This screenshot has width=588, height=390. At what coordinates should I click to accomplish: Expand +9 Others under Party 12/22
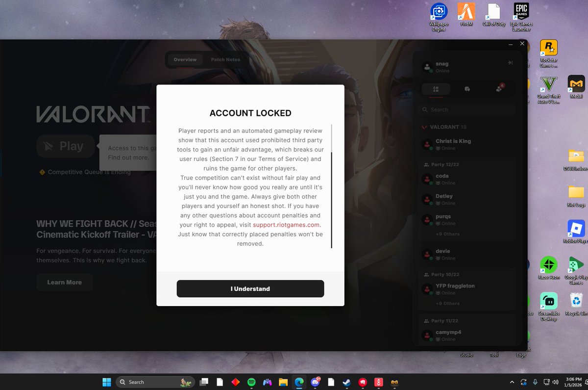[447, 234]
